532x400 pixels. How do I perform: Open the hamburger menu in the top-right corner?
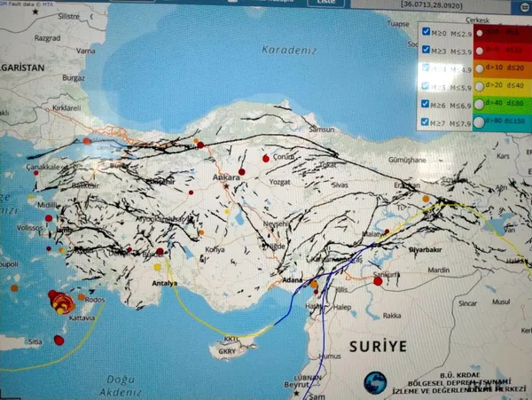(x=526, y=7)
